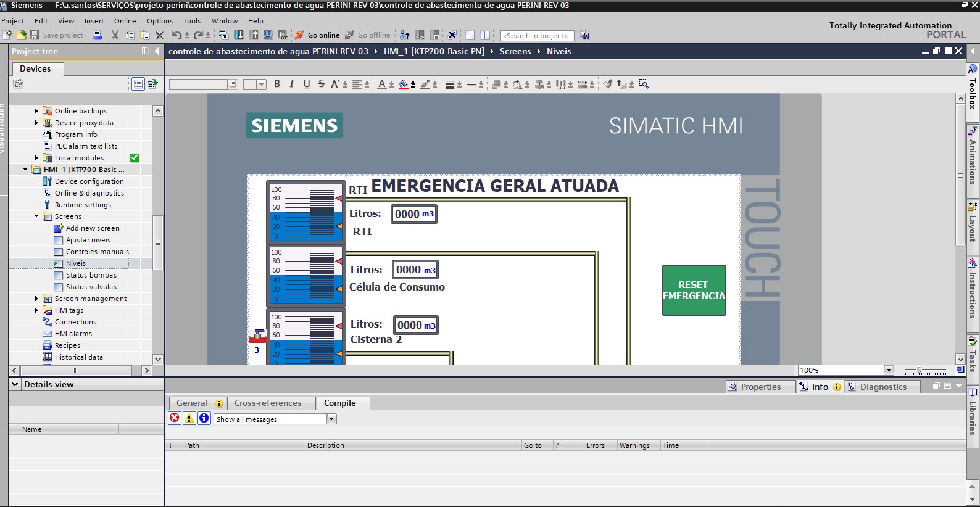Click the Search in project field
980x507 pixels.
pyautogui.click(x=536, y=36)
